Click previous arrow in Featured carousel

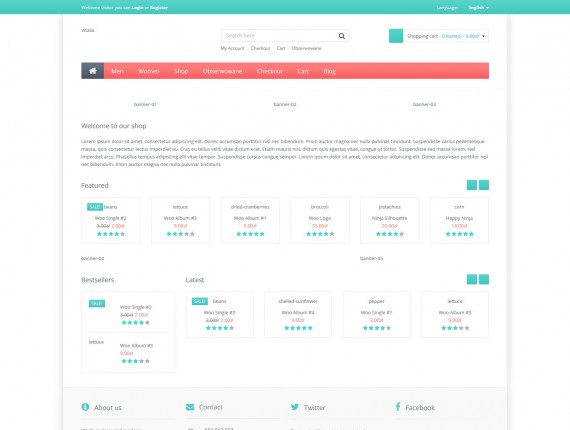point(472,185)
